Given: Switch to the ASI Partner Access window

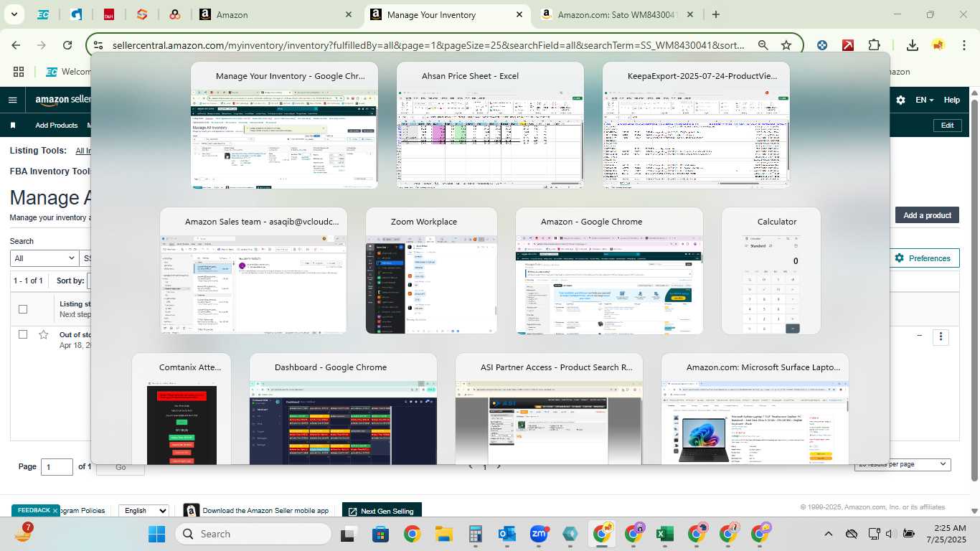Looking at the screenshot, I should click(x=549, y=409).
